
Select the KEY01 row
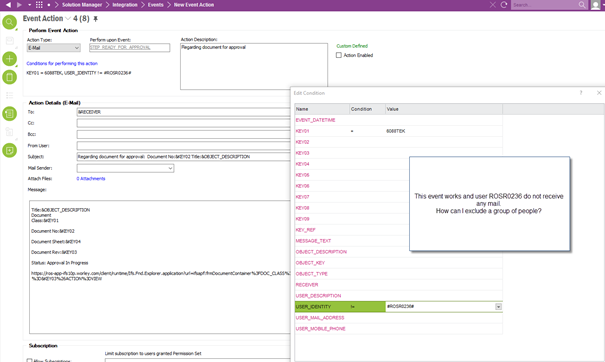[399, 131]
